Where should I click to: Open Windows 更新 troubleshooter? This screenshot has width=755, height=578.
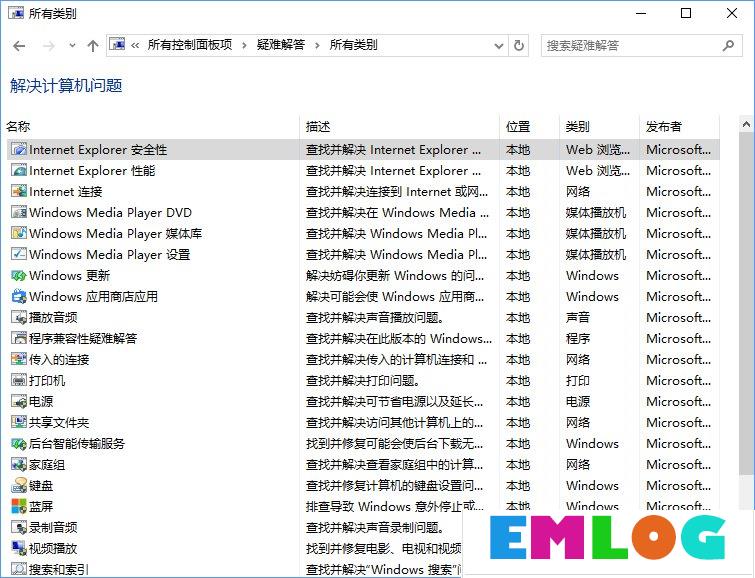tap(69, 276)
